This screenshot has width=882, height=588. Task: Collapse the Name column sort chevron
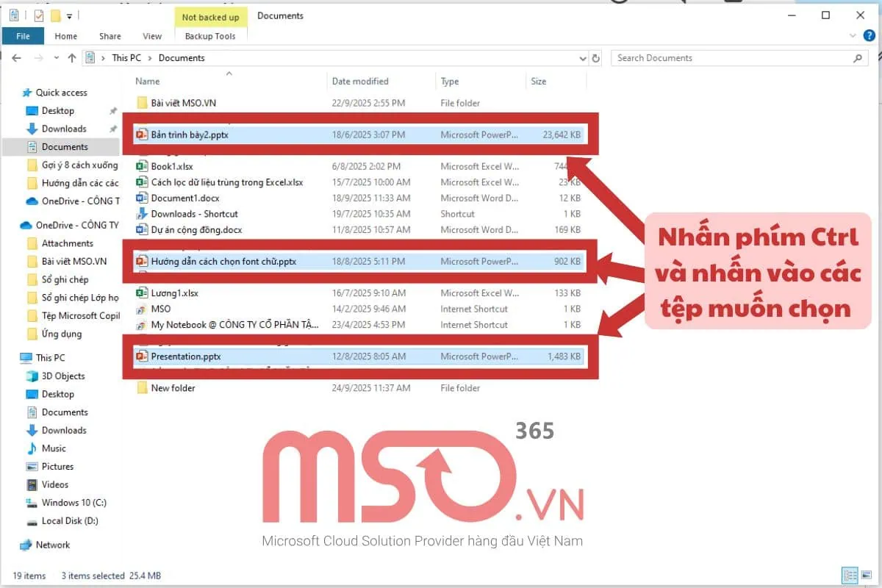pyautogui.click(x=228, y=76)
